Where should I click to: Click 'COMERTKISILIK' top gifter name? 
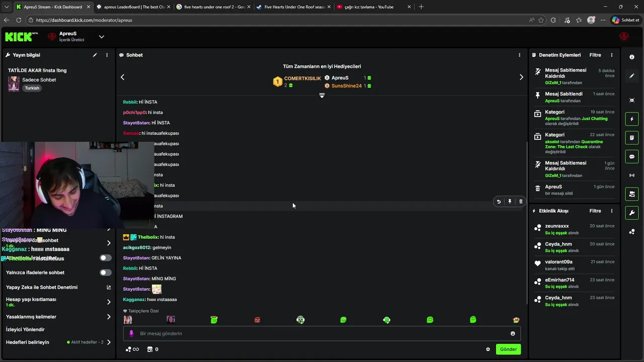point(302,78)
